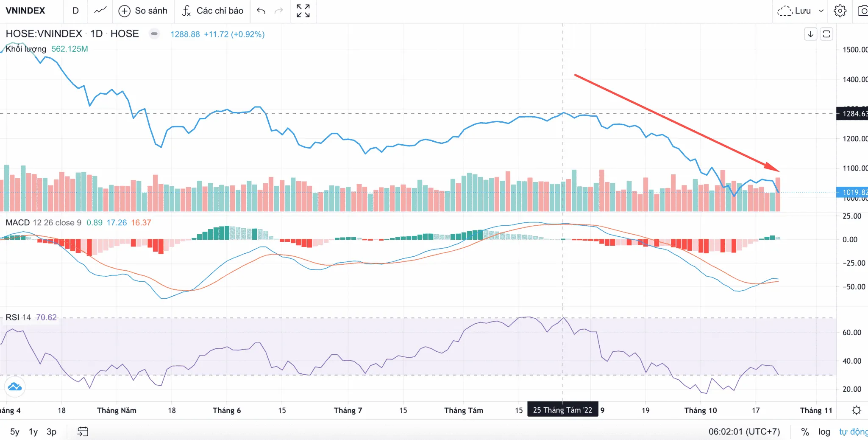Image resolution: width=868 pixels, height=440 pixels.
Task: Click the Tháng 10 time axis label
Action: 700,410
